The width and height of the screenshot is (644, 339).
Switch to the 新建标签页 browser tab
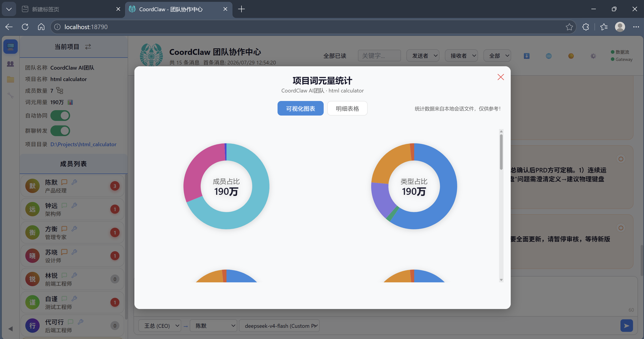71,9
